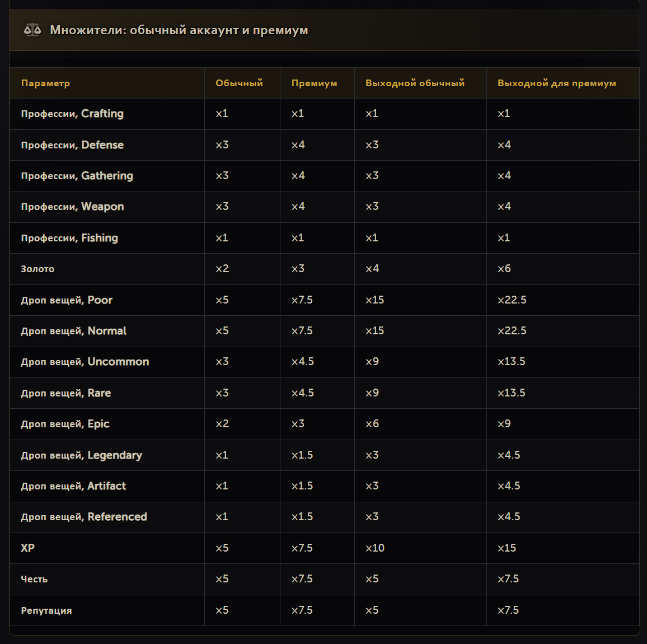Click the Выходной обычный column header
The height and width of the screenshot is (644, 647).
coord(415,83)
